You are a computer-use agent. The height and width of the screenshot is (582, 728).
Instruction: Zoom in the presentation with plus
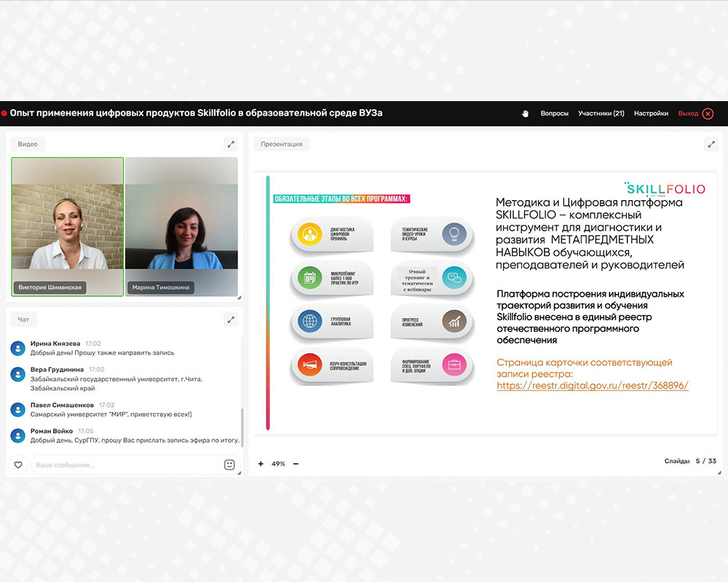coord(261,463)
